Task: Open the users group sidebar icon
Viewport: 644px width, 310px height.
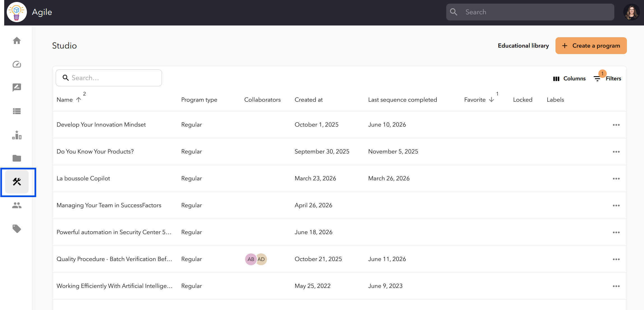Action: click(x=17, y=206)
